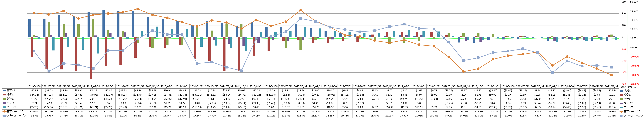Click the -29.98% 営業CFマージン cell
The width and height of the screenshot is (644, 118).
point(612,112)
